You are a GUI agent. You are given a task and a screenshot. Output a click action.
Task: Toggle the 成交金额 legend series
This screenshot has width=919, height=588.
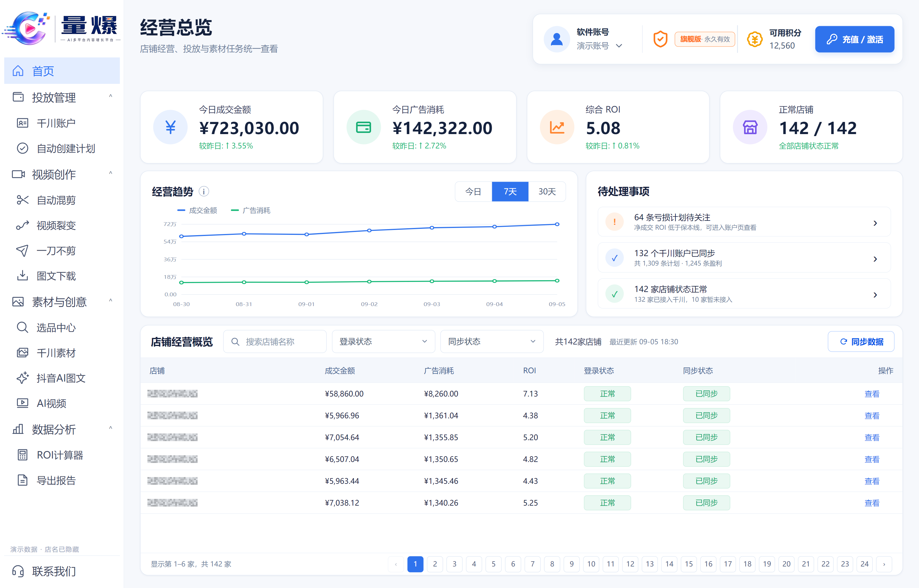point(197,210)
